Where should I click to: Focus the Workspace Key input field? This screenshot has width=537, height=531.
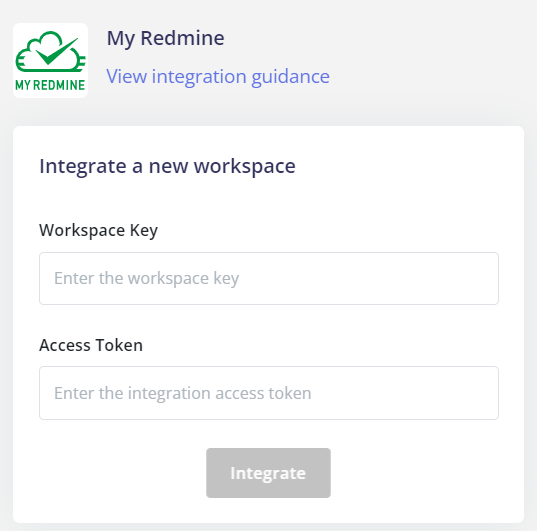[x=269, y=279]
